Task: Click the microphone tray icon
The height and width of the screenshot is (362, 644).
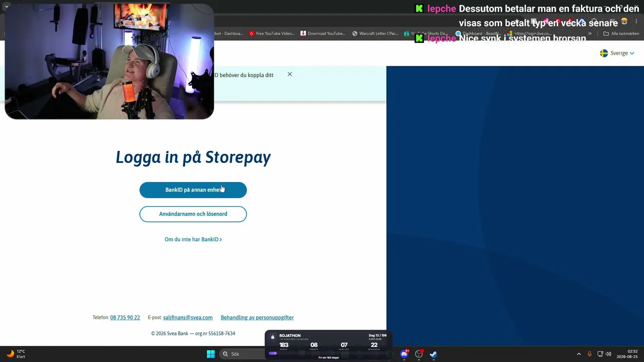Action: tap(590, 354)
